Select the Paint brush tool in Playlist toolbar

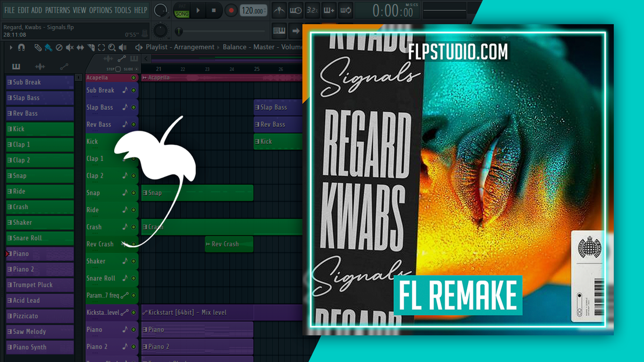click(x=48, y=48)
